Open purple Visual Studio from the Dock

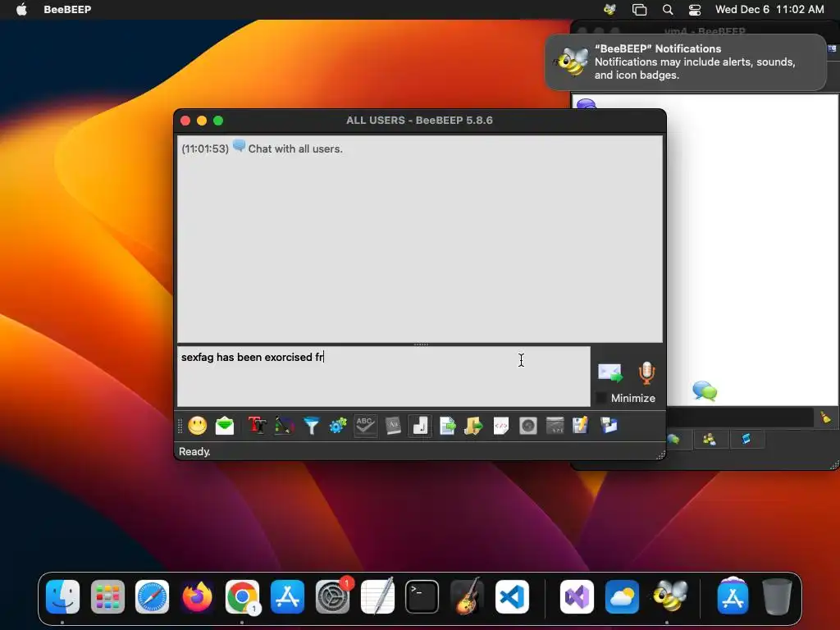pyautogui.click(x=577, y=597)
